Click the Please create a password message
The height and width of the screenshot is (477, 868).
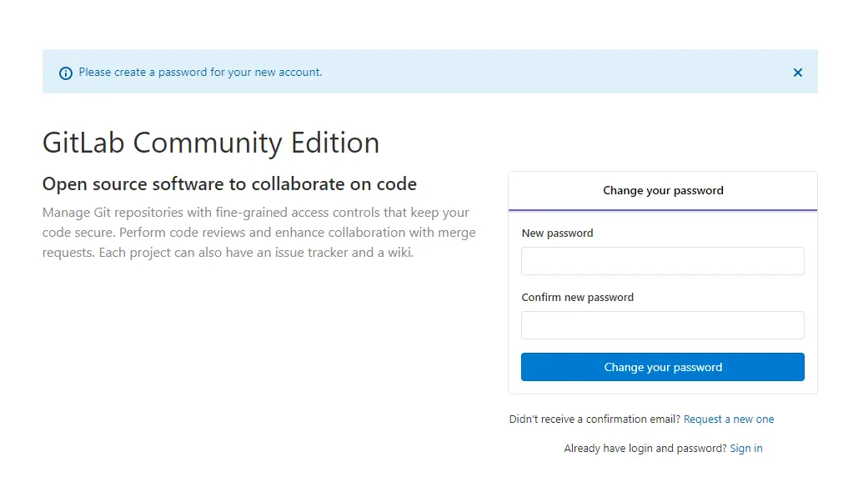pos(200,73)
